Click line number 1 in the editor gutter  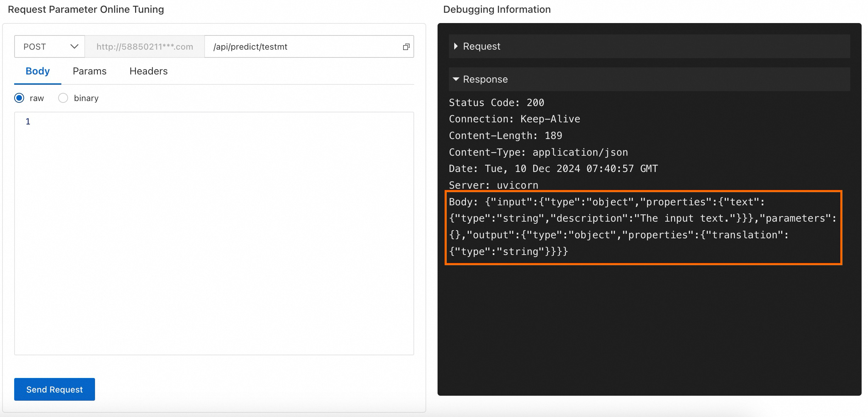(27, 121)
